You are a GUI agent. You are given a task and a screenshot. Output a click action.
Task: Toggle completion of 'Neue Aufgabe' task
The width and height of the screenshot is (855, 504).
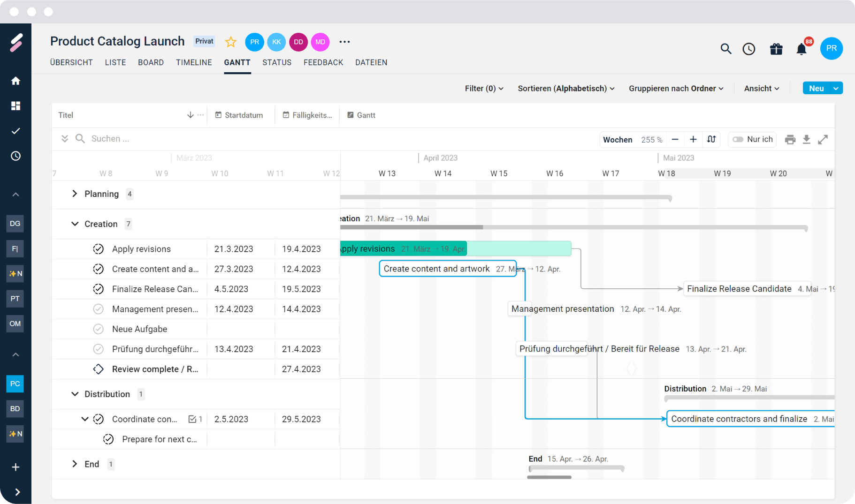point(98,329)
